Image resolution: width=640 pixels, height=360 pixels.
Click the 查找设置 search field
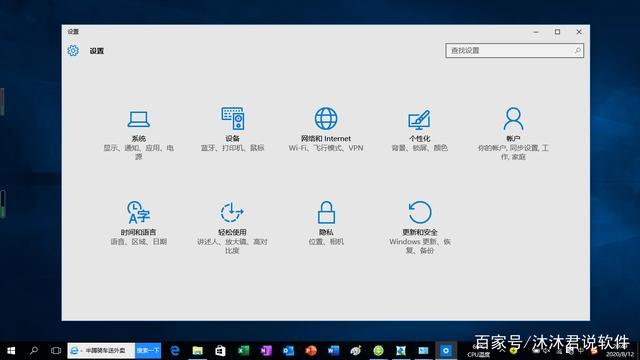coord(514,51)
